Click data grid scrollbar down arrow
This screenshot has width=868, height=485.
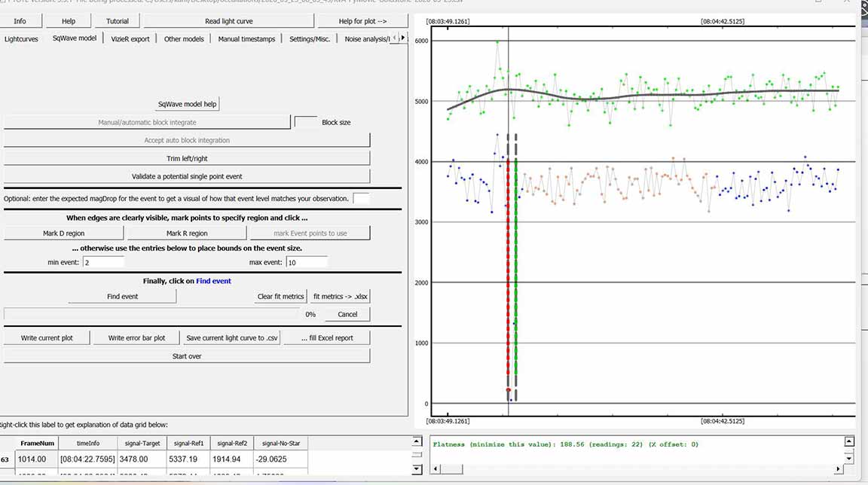[x=417, y=468]
